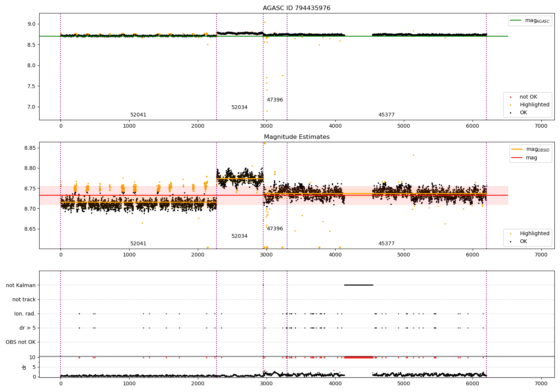Image resolution: width=560 pixels, height=392 pixels.
Task: Click the 7000 x-tick under the AGASC plot
Action: (x=541, y=126)
